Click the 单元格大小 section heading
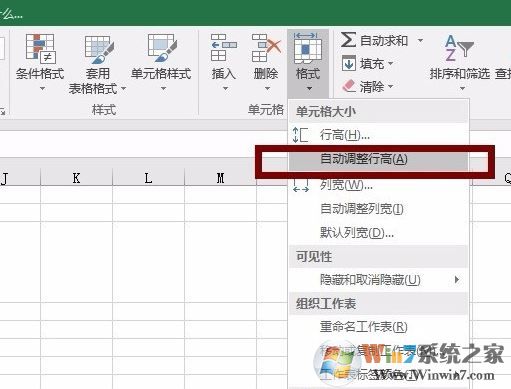This screenshot has height=389, width=511. 326,111
